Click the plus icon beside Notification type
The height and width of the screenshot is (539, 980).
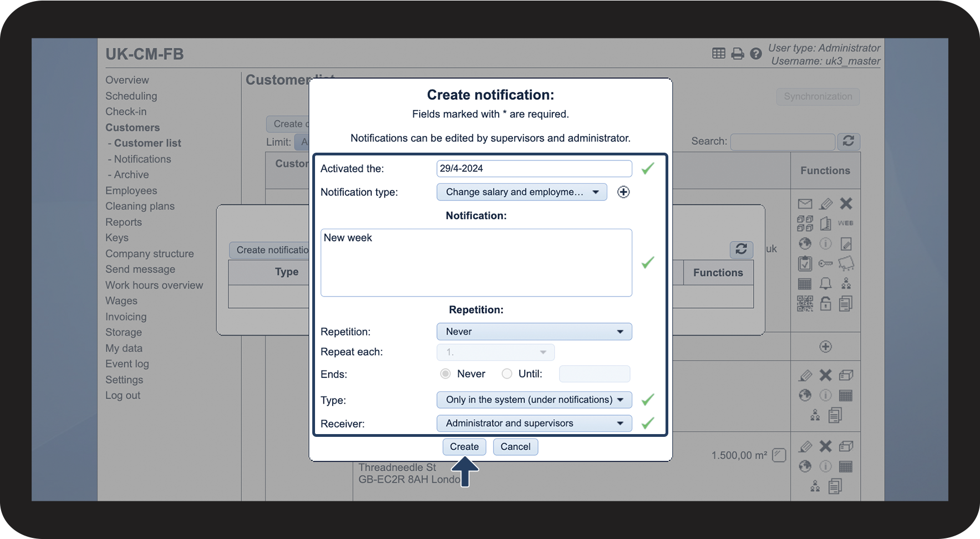point(623,192)
